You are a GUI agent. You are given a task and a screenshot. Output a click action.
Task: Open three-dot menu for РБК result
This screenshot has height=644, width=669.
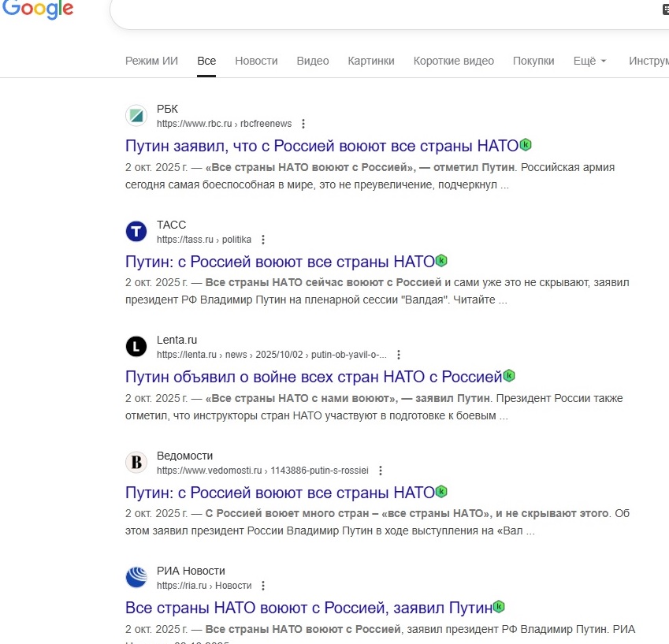click(303, 124)
